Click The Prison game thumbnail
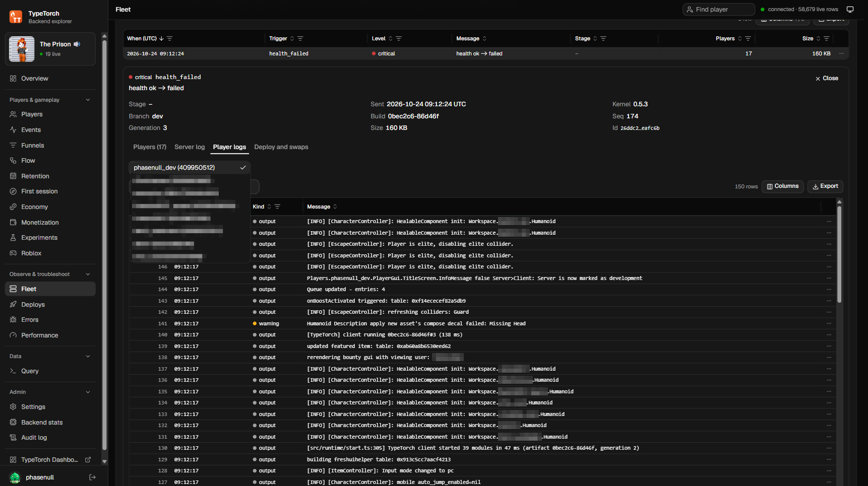The image size is (868, 486). click(x=22, y=49)
